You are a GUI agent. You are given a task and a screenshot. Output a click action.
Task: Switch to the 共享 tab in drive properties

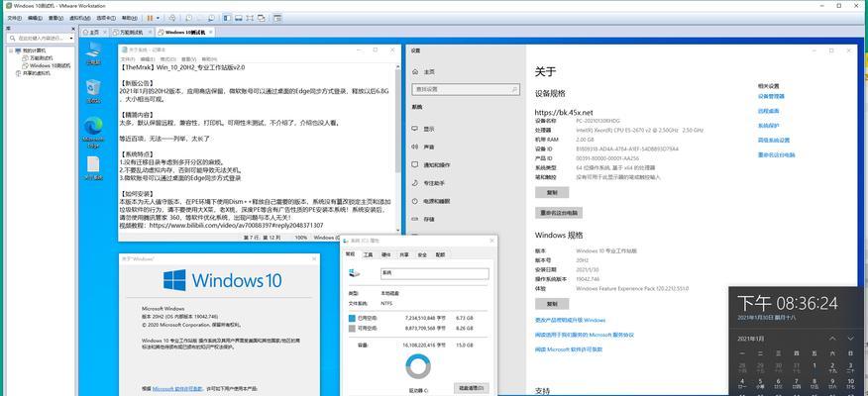pyautogui.click(x=404, y=255)
